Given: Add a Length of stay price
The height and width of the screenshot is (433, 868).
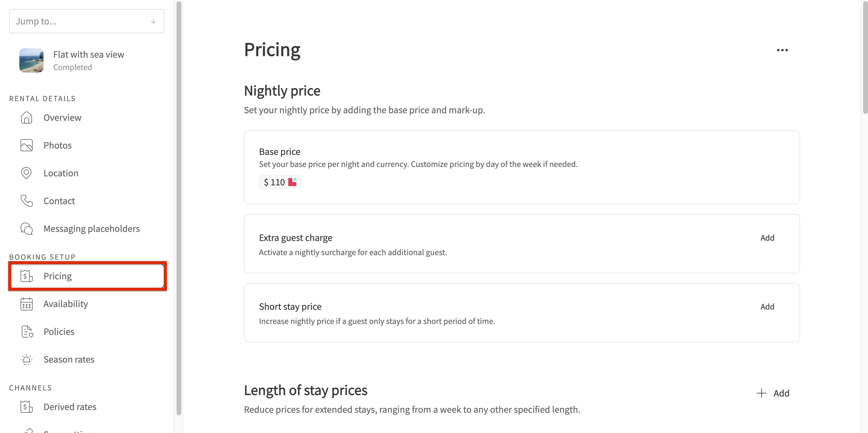Looking at the screenshot, I should click(773, 393).
